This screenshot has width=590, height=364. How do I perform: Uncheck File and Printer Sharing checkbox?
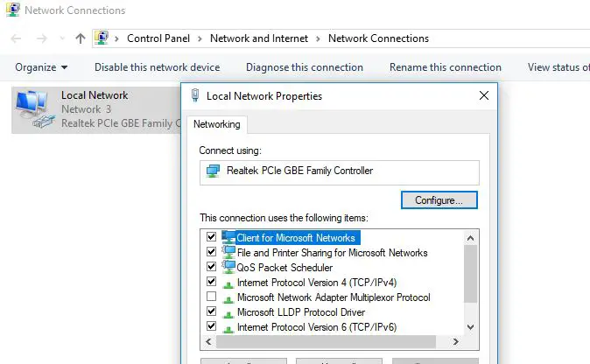click(211, 253)
